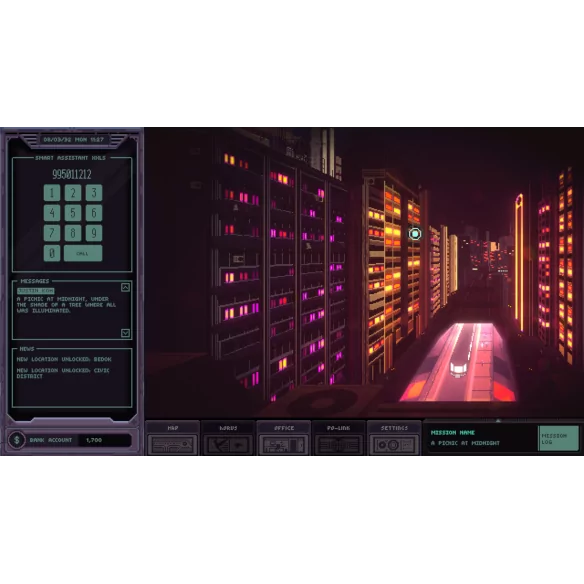Select the highlighted sender name in Messages
The width and height of the screenshot is (584, 584).
(x=36, y=291)
